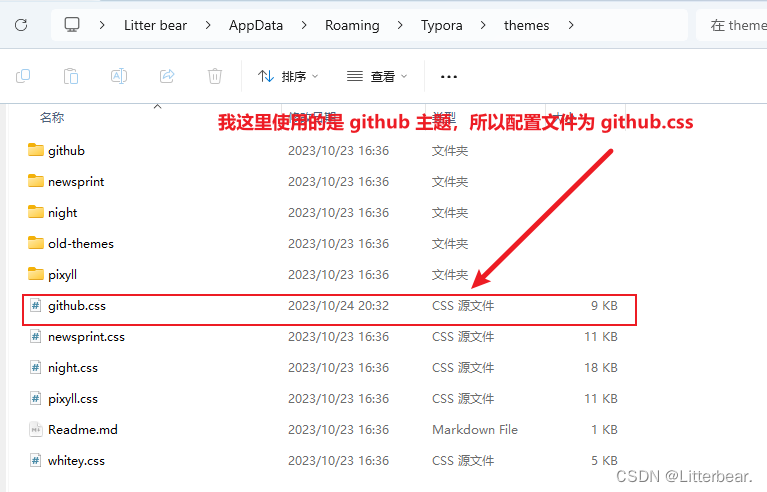Screen dimensions: 767x492
Task: Expand chevron after the This PC icon
Action: point(102,25)
